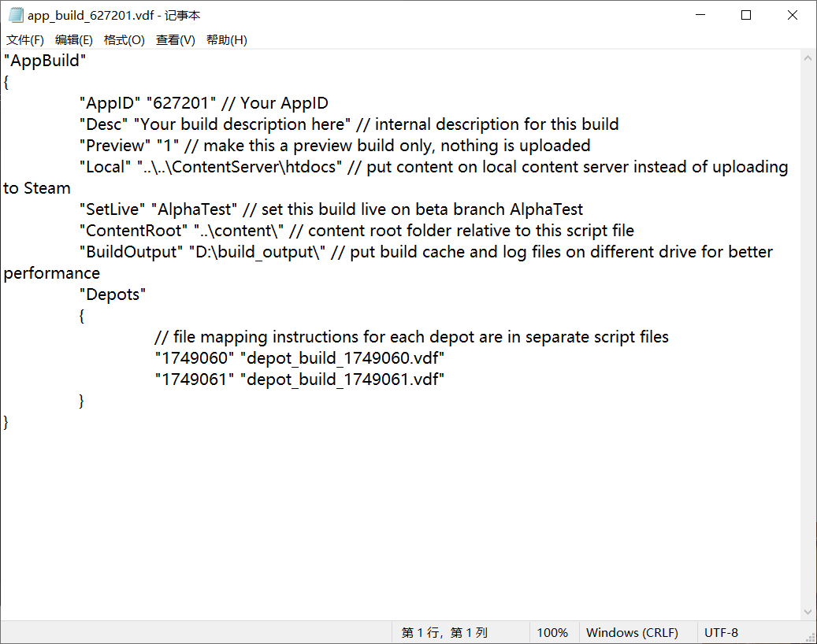Click the "AppID" key text
The image size is (817, 644).
pos(110,103)
